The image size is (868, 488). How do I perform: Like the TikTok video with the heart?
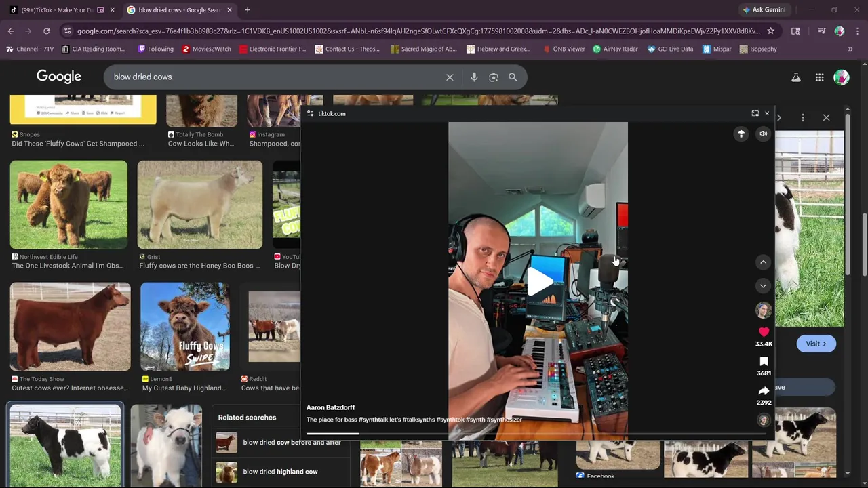pos(764,332)
